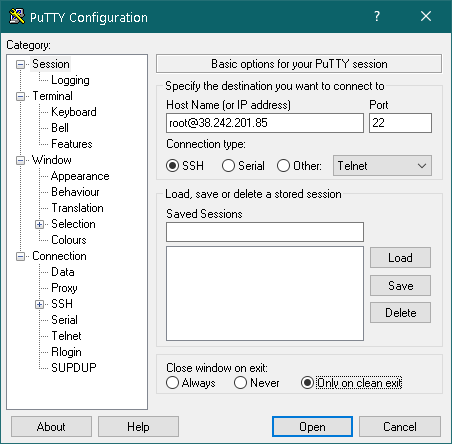Open the Rlogin settings category

point(66,352)
